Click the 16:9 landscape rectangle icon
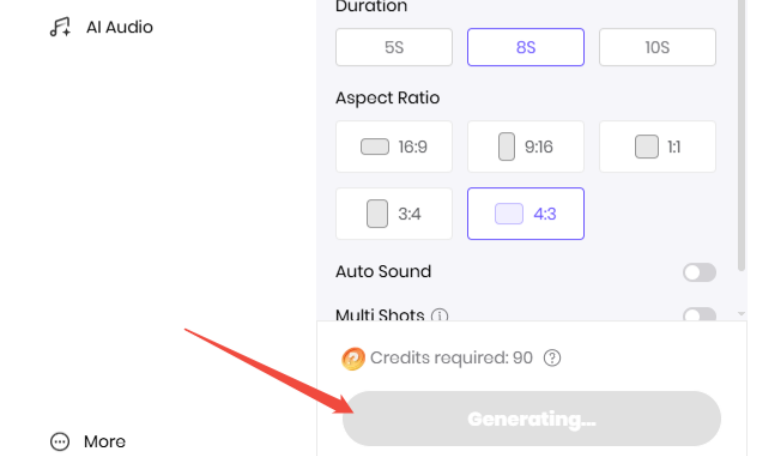 tap(375, 147)
